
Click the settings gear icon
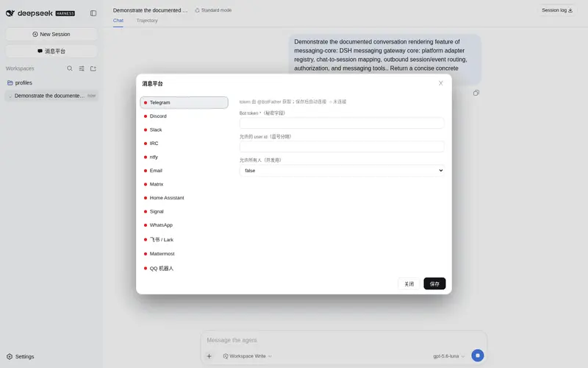(x=10, y=356)
